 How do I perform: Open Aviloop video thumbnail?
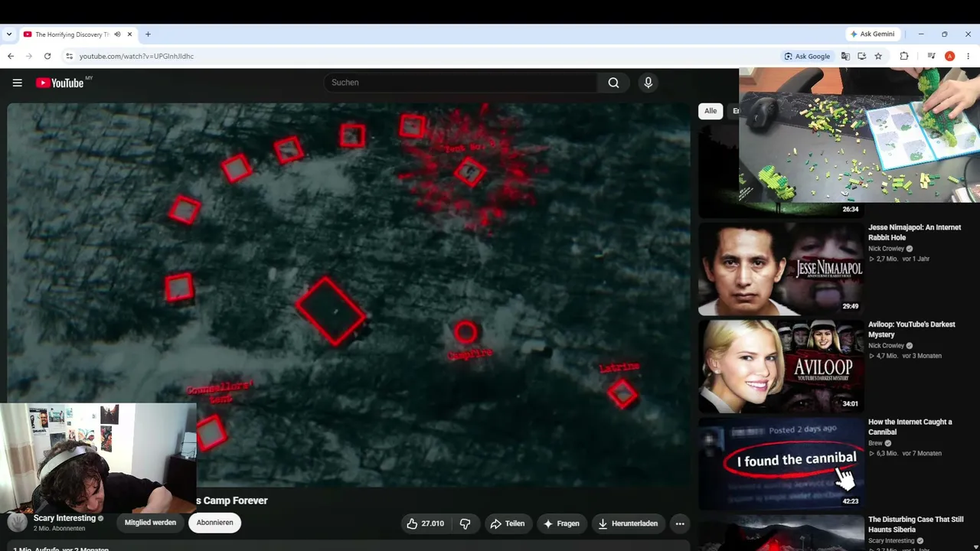tap(780, 366)
